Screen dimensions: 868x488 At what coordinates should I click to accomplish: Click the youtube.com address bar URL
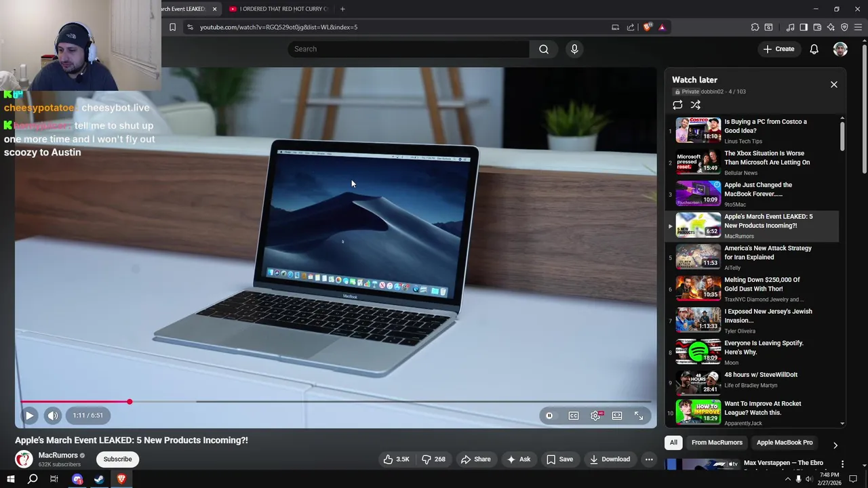pyautogui.click(x=279, y=27)
